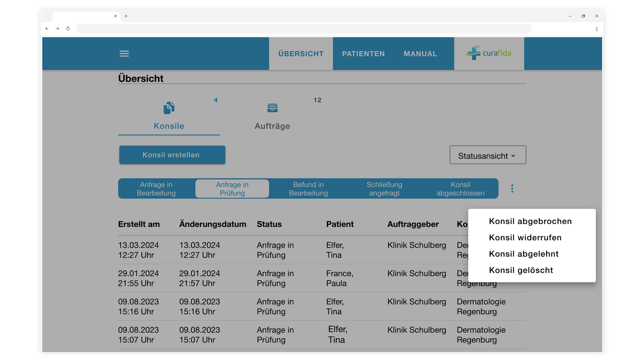This screenshot has width=644, height=362.
Task: Click Änderungsdatum 29.01.2024 21:57 Uhr
Action: [200, 278]
